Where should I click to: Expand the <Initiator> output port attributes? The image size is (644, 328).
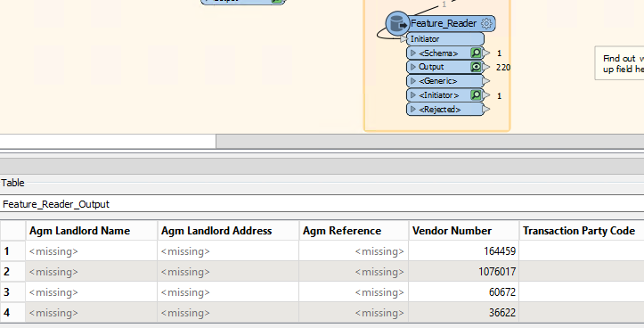pos(413,95)
